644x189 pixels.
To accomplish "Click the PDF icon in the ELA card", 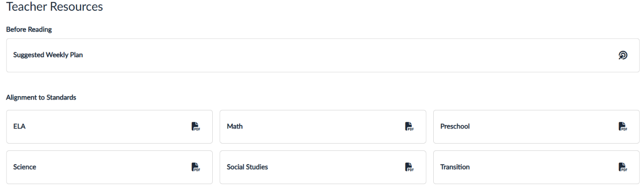I will pyautogui.click(x=196, y=126).
